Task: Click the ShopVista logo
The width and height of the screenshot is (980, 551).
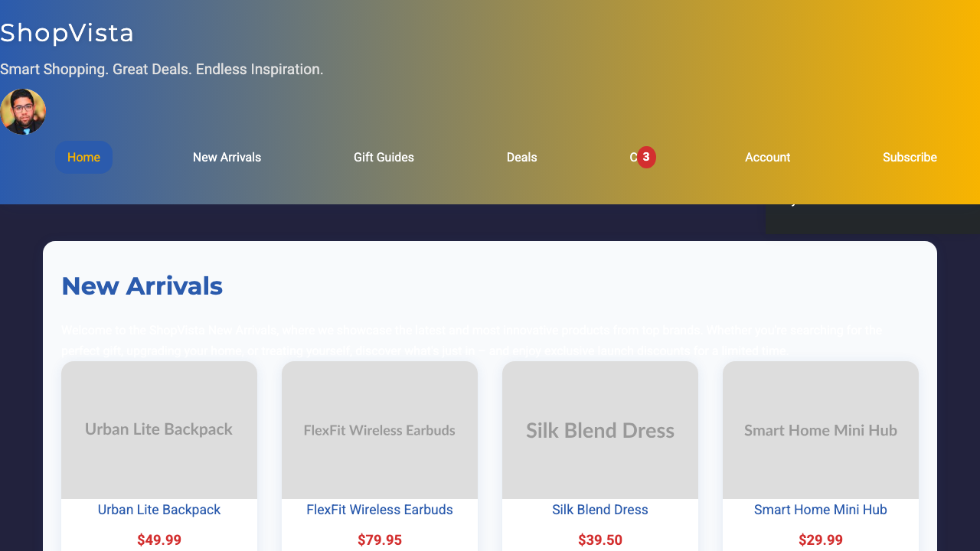Action: click(x=67, y=33)
